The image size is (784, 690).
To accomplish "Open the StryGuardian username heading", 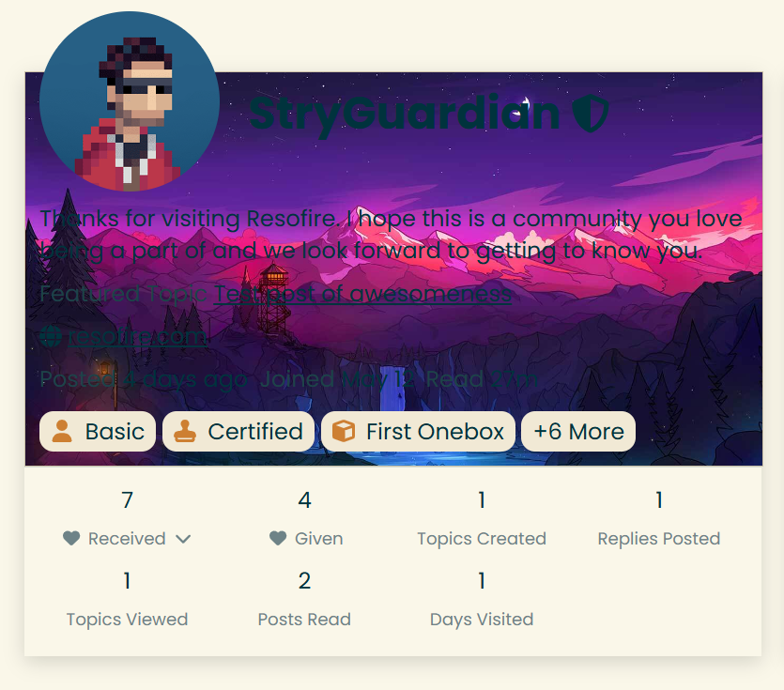I will (x=404, y=114).
